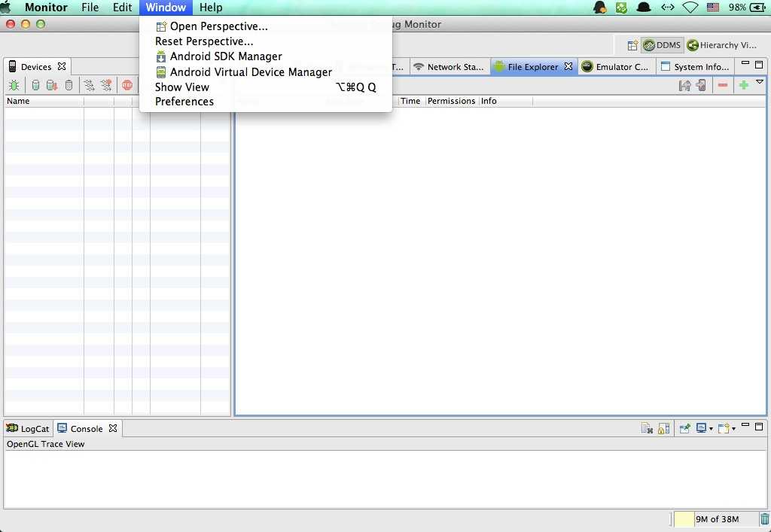Click the US flag input source icon

coord(713,8)
